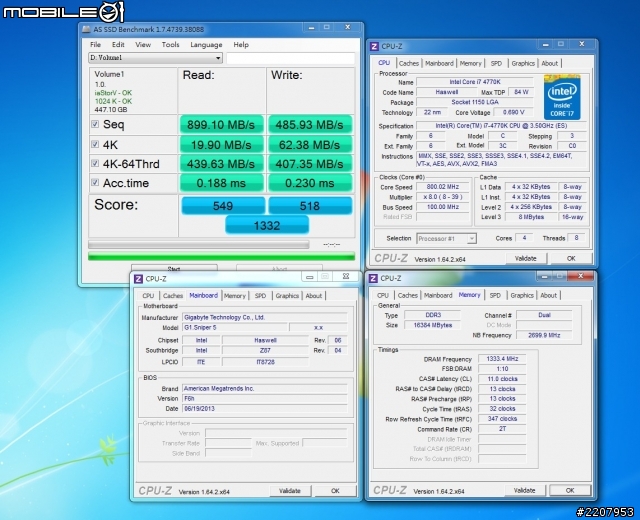
Task: Select SPD tab in the Memory CPU-Z window
Action: (495, 295)
